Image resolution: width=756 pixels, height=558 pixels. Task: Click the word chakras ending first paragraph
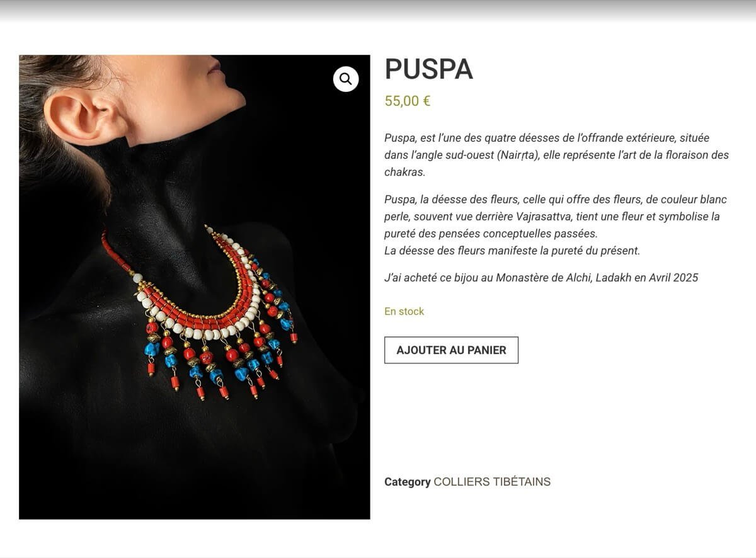(404, 172)
